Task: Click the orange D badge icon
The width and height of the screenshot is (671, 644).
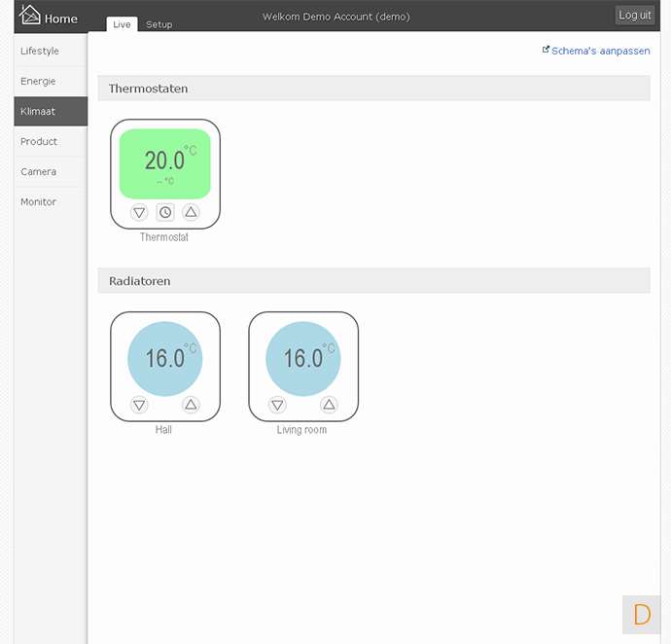Action: click(642, 615)
